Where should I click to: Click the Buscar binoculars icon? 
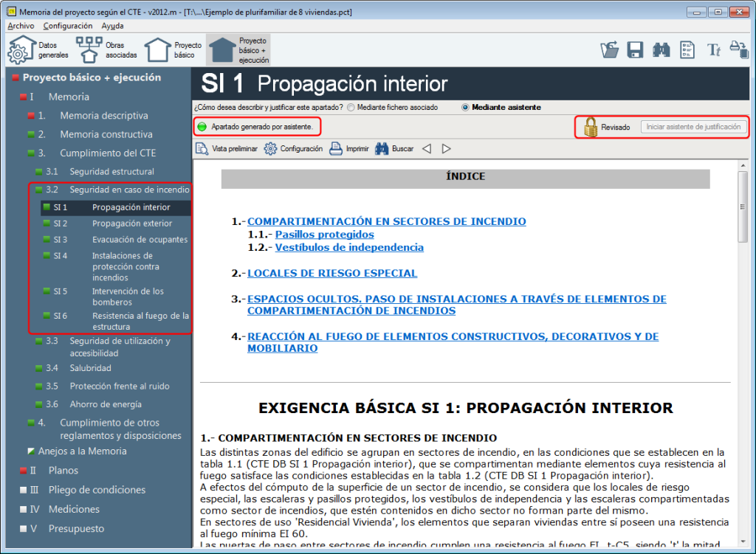point(382,149)
